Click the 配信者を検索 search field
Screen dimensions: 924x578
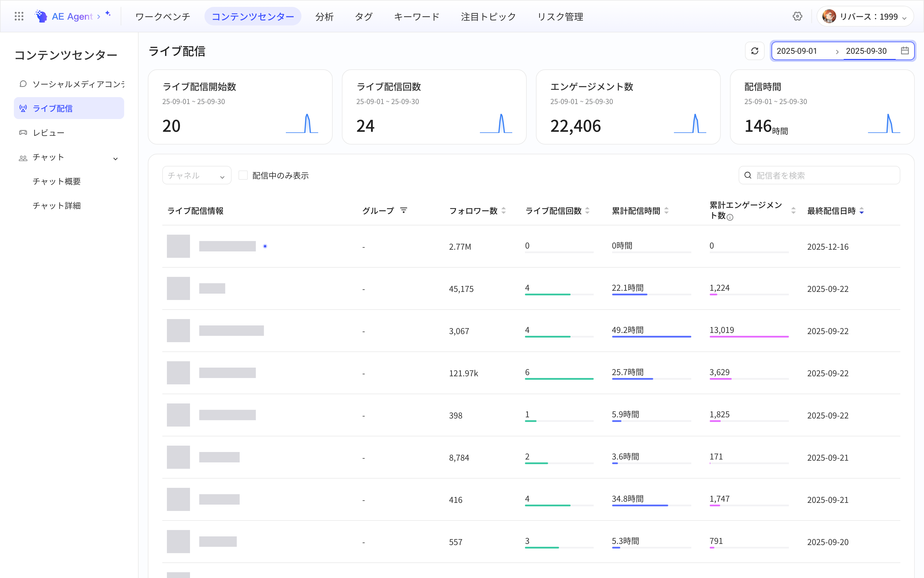[819, 175]
